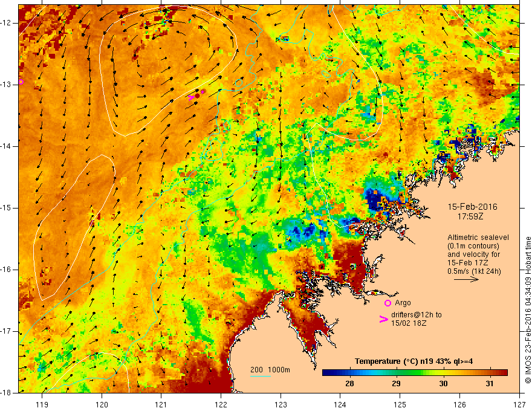Click the velocity scale arrow in legend
Image resolution: width=532 pixels, height=411 pixels.
pyautogui.click(x=466, y=279)
